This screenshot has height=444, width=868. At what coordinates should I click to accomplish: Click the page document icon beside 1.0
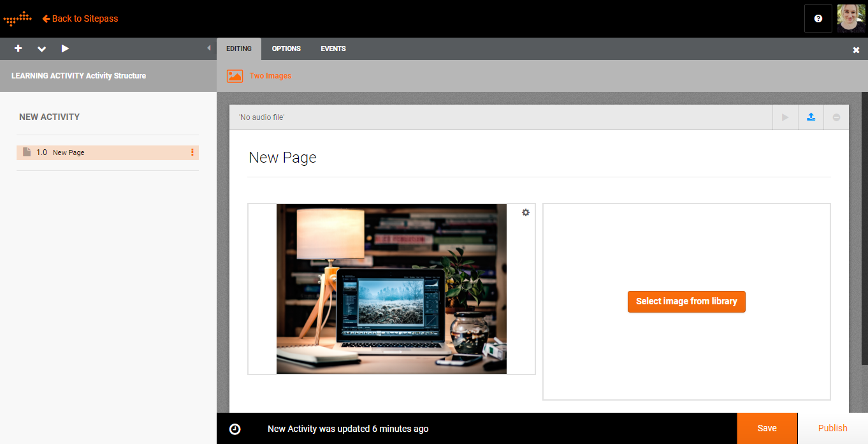tap(27, 152)
